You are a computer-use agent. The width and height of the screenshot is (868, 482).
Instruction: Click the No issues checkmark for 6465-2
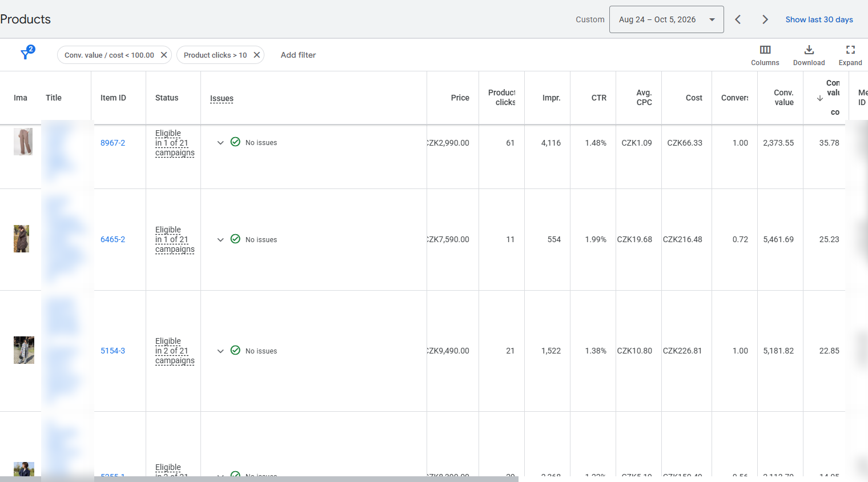pos(235,239)
